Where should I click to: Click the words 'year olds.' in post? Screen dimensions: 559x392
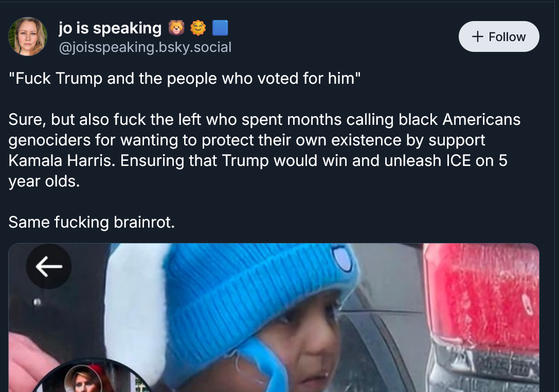tap(44, 181)
